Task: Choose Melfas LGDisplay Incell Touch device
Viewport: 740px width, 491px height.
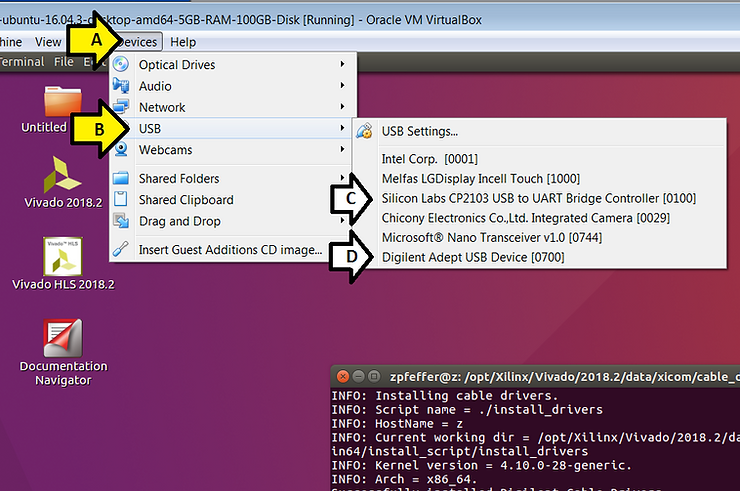Action: coord(480,178)
